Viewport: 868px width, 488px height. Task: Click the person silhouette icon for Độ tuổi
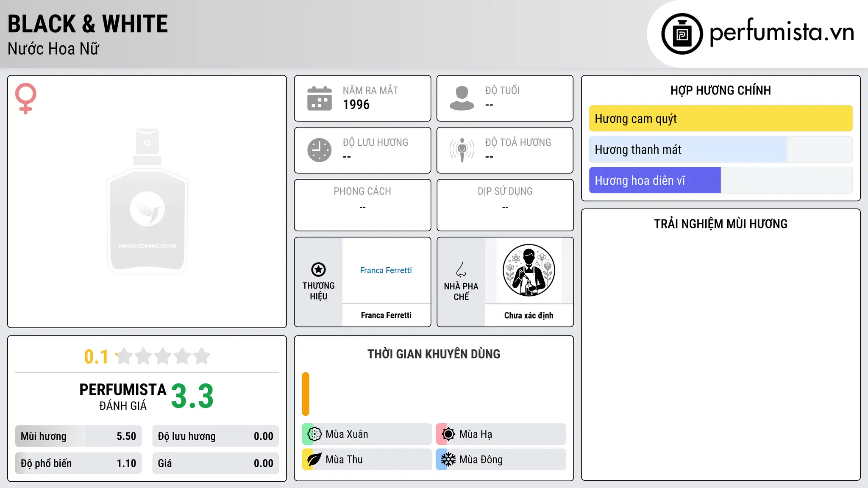[x=462, y=98]
